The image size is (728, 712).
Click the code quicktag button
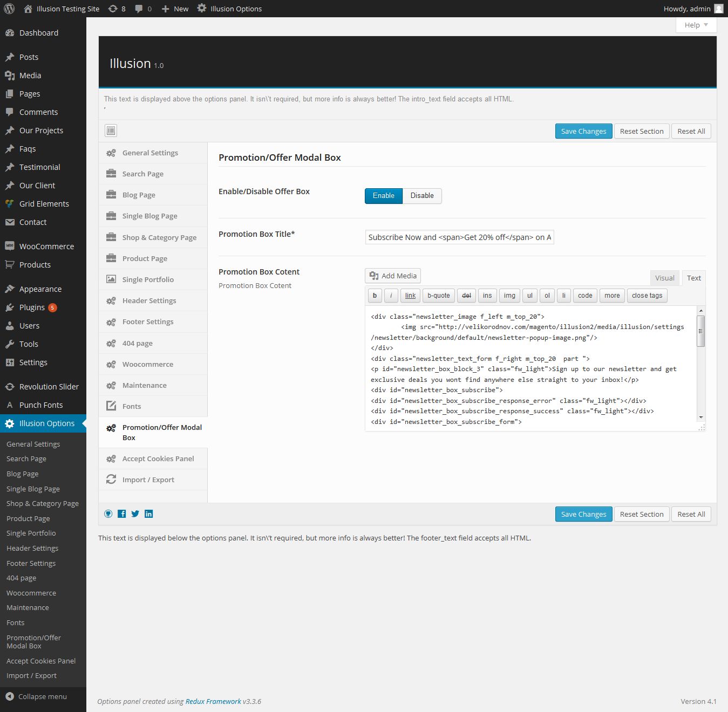point(585,296)
